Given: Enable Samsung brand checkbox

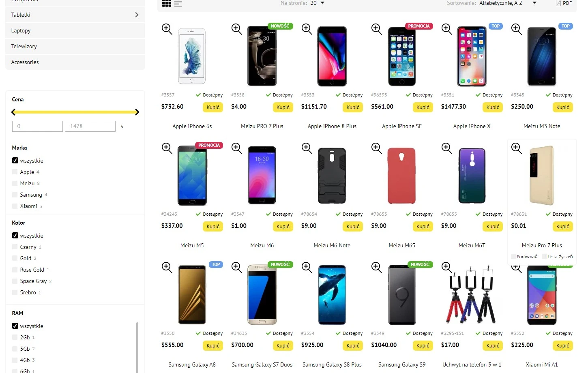Looking at the screenshot, I should click(15, 195).
